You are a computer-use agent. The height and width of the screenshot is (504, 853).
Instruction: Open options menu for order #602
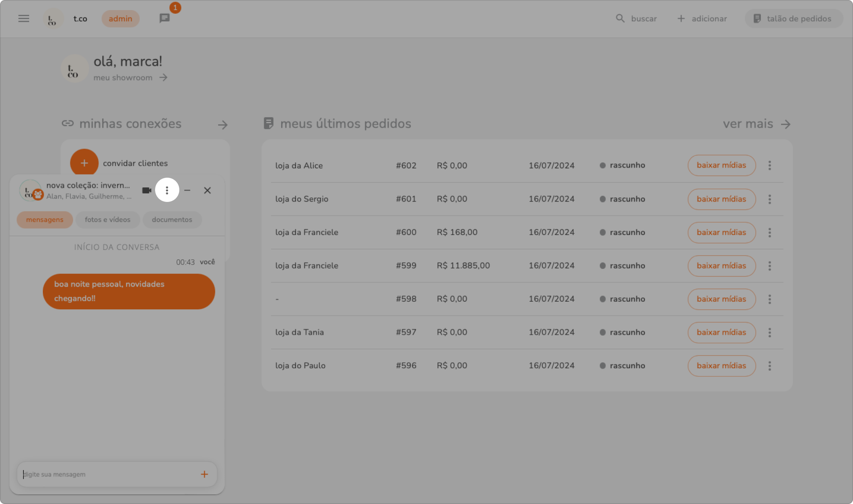(x=769, y=165)
